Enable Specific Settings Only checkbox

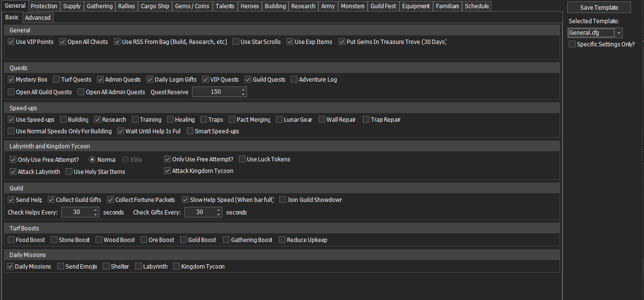572,44
